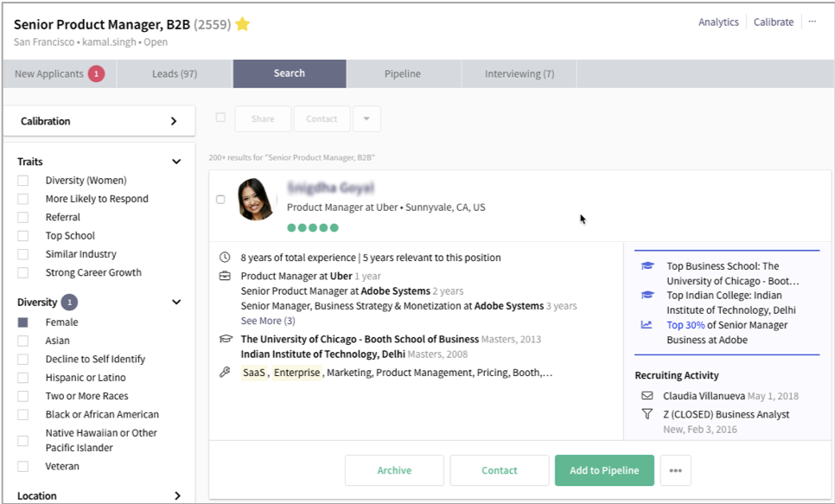Select all results checkbox in toolbar
Screen dimensions: 835x504
[220, 118]
